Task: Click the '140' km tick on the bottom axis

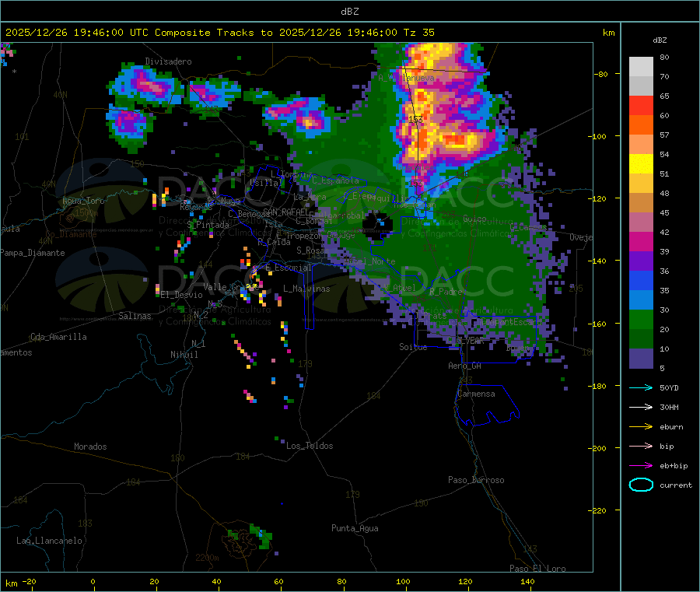Action: (x=527, y=582)
